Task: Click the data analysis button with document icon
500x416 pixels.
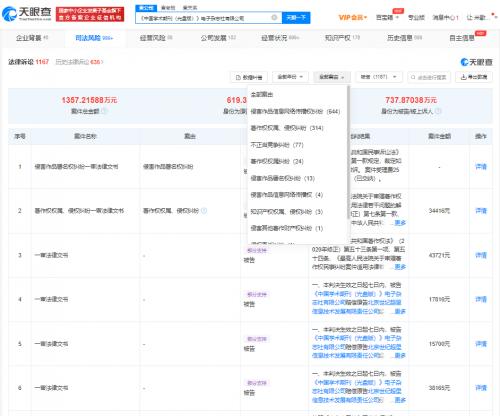Action: click(249, 77)
